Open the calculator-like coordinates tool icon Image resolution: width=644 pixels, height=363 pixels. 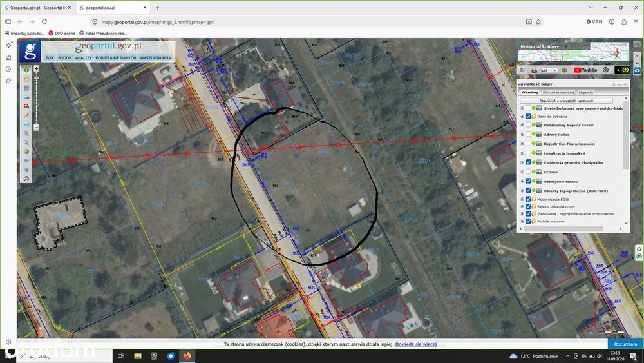(x=26, y=88)
